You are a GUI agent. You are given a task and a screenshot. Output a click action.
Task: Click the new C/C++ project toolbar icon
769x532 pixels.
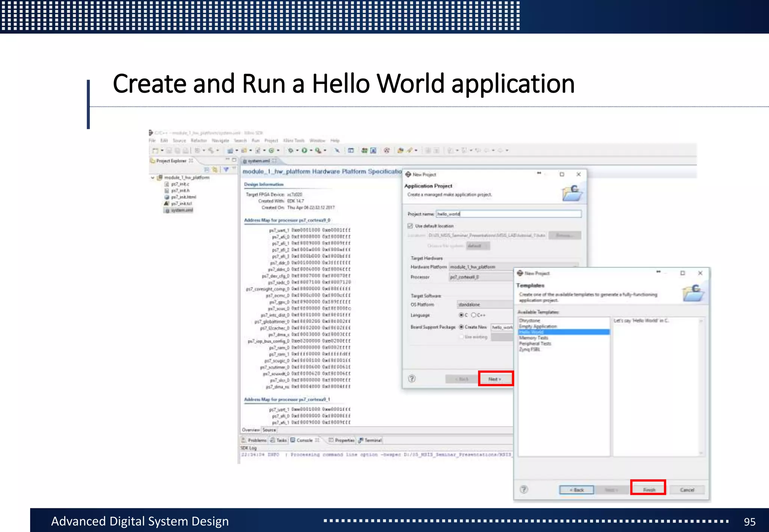point(230,150)
